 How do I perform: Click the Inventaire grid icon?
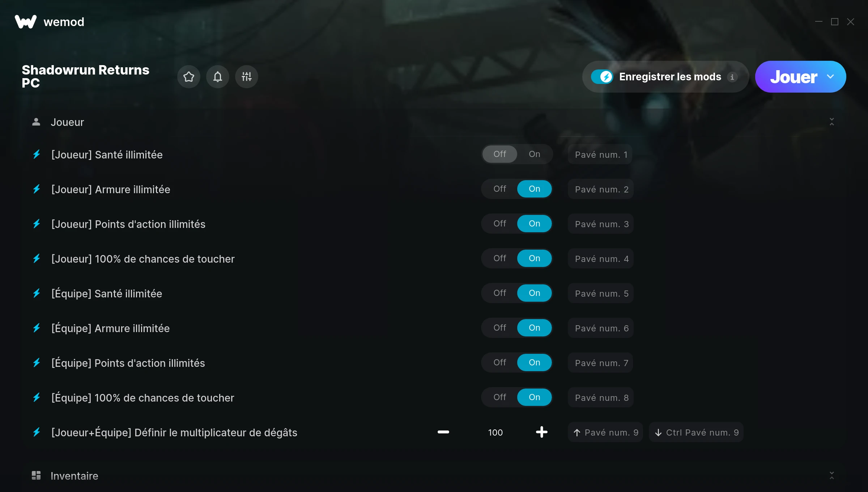pyautogui.click(x=36, y=475)
